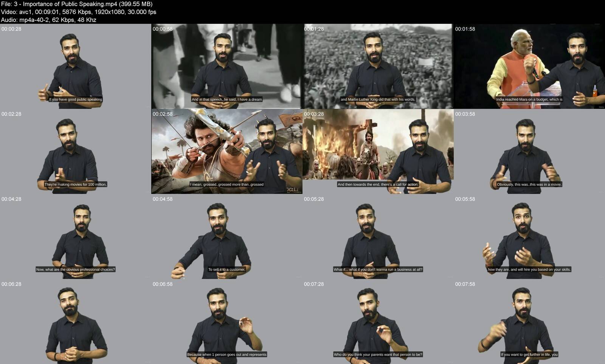
Task: Click the crowd frame thumbnail stamped 00:01:28
Action: [x=378, y=66]
